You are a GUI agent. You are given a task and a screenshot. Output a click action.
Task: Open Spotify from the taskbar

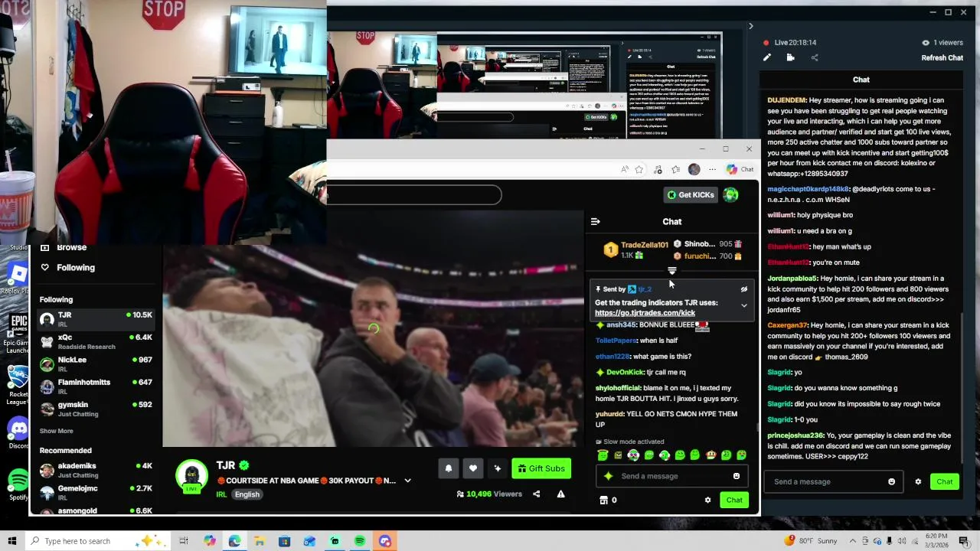(x=360, y=541)
